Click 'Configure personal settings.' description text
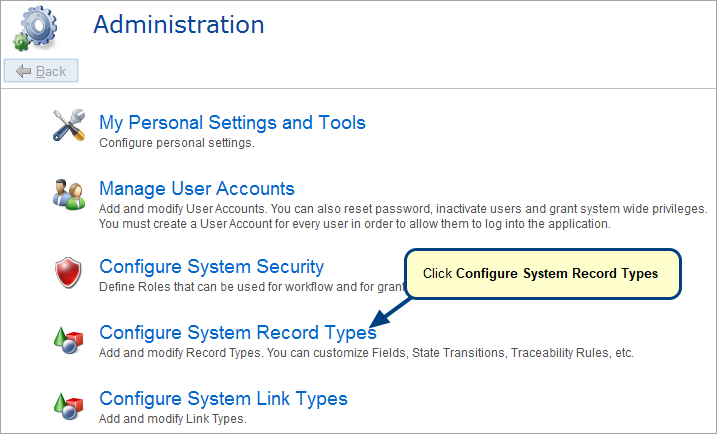 176,143
